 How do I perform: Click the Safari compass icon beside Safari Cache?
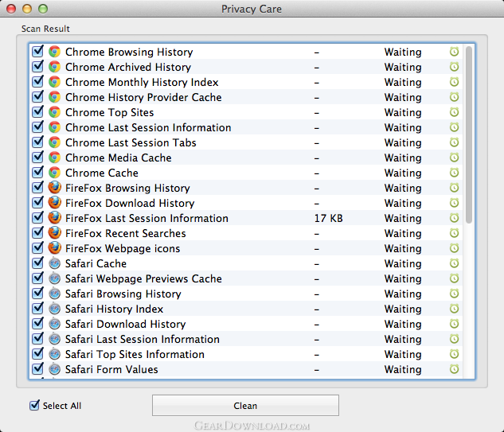tap(55, 263)
